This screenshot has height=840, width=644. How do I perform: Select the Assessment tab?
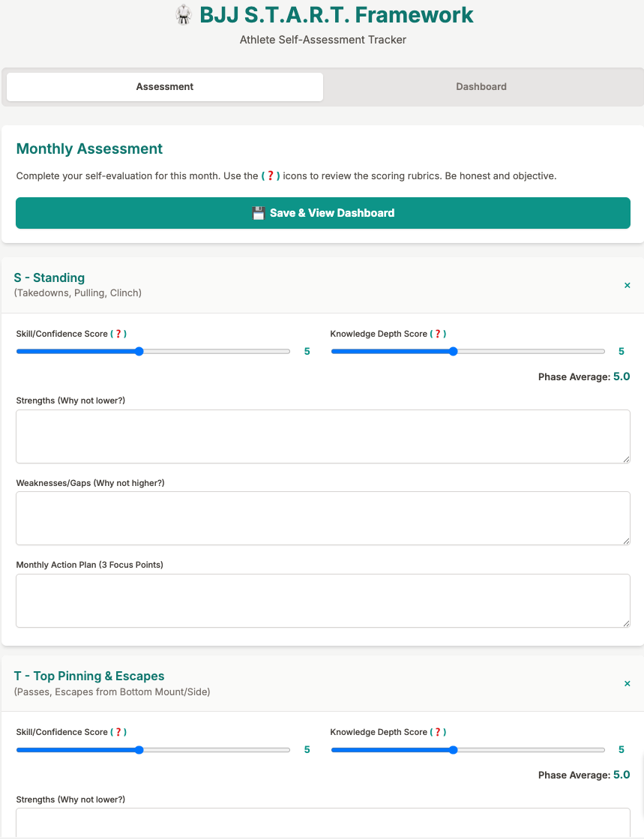pyautogui.click(x=165, y=86)
